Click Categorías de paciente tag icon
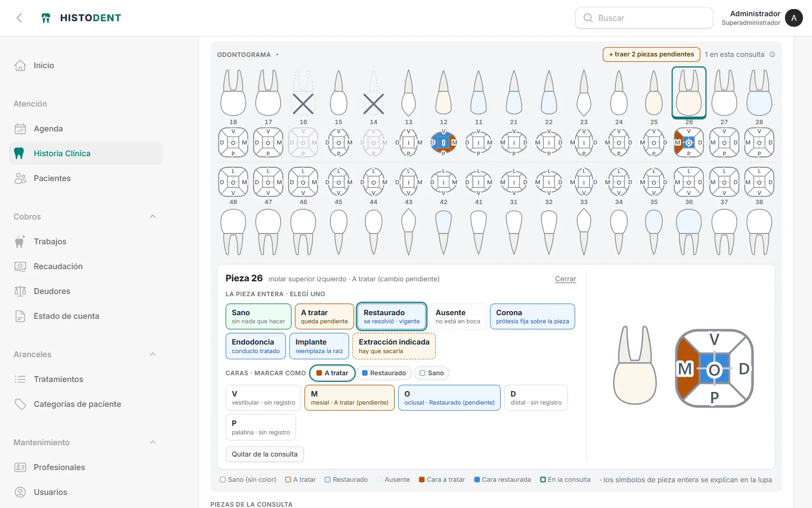Viewport: 812px width, 508px height. pyautogui.click(x=20, y=404)
